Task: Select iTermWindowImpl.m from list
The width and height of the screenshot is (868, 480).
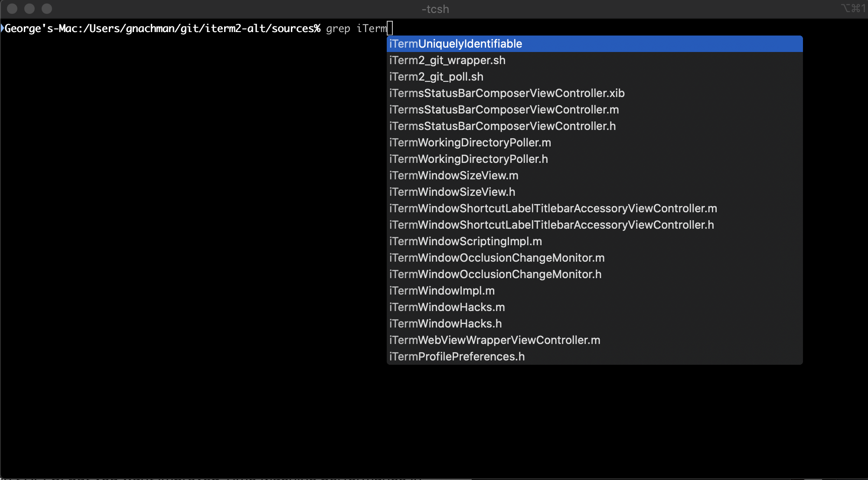Action: pyautogui.click(x=442, y=290)
